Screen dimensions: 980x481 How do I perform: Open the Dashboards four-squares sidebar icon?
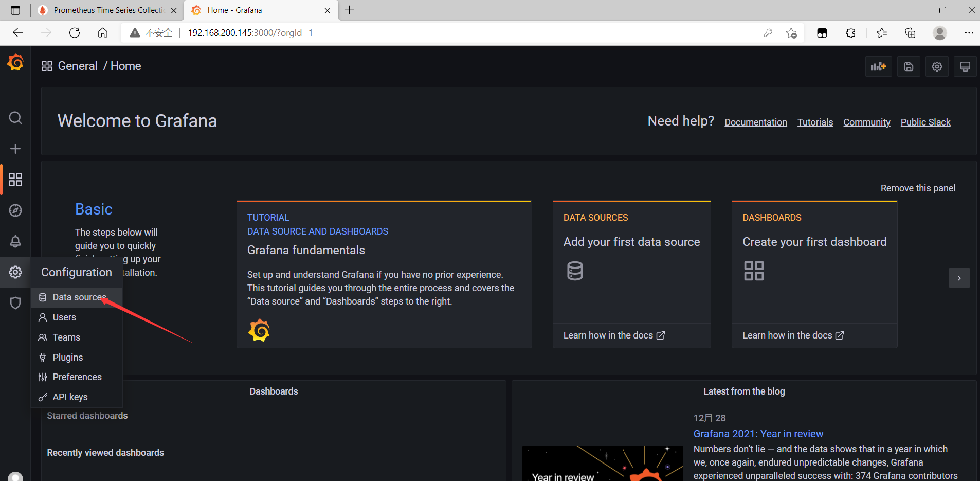[x=15, y=180]
